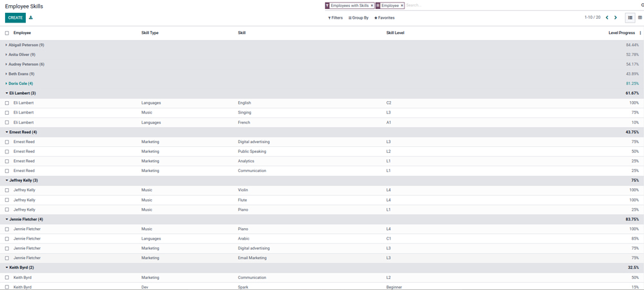Expand the Doris Cole (4) group
The image size is (644, 290).
pyautogui.click(x=20, y=84)
